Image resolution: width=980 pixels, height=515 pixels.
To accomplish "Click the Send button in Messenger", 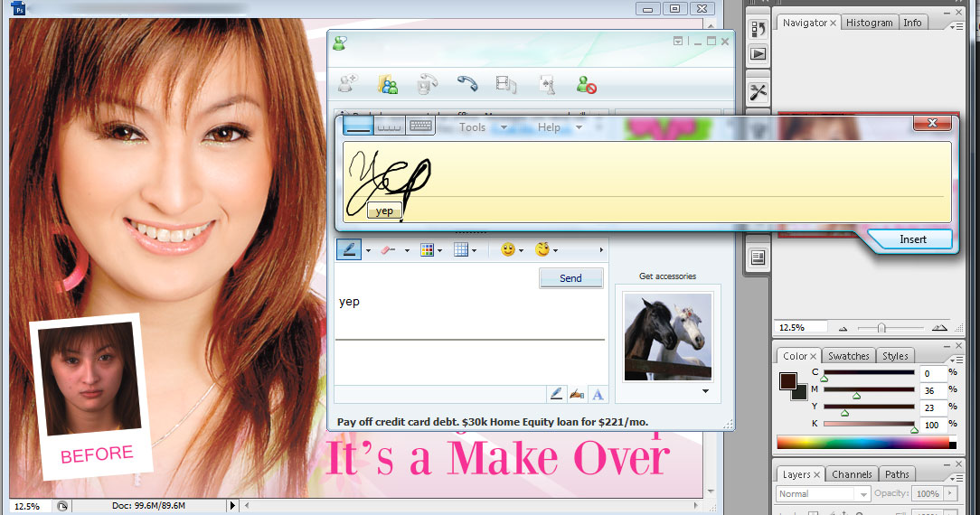I will pos(570,277).
